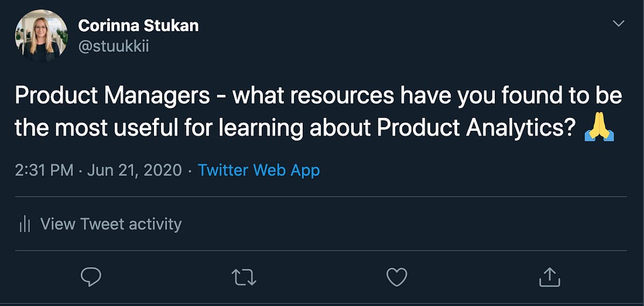Screen dimensions: 644x306
Task: Click the reply speech bubble icon
Action: click(91, 277)
